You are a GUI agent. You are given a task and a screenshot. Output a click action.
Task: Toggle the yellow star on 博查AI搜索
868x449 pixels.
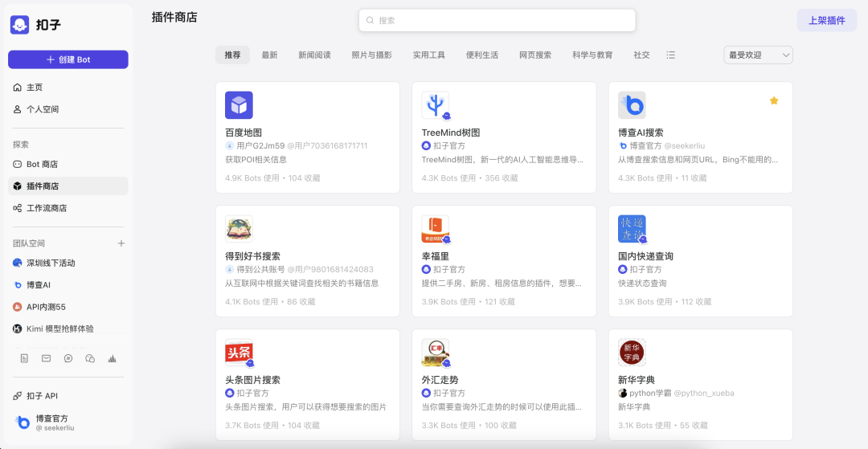click(x=774, y=100)
